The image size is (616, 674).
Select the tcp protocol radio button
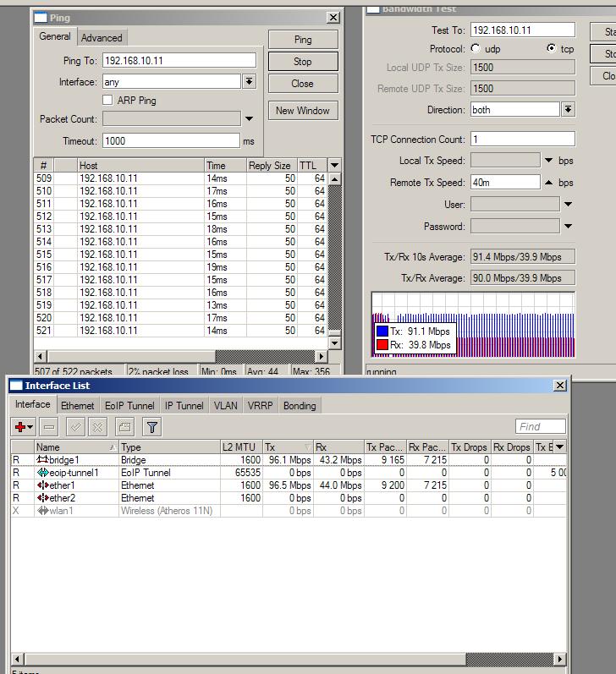[552, 49]
